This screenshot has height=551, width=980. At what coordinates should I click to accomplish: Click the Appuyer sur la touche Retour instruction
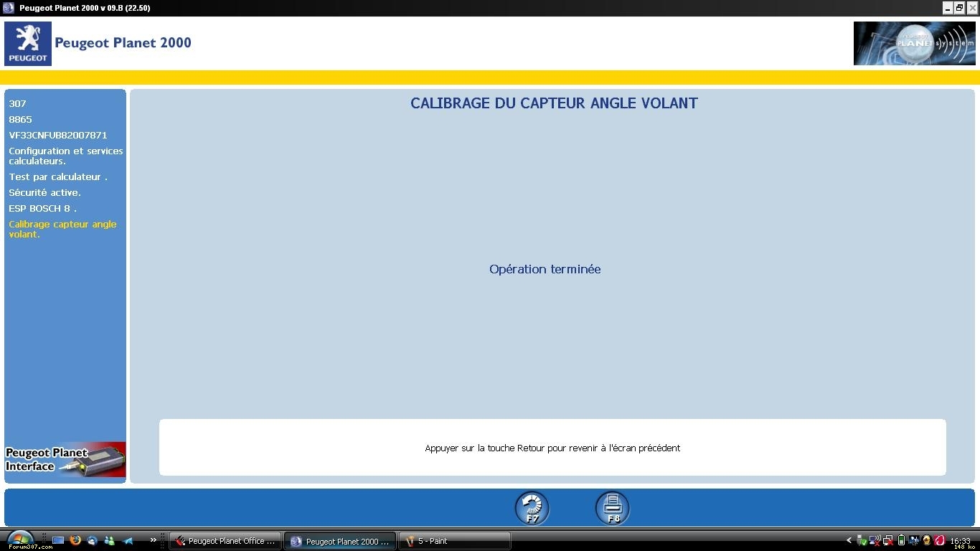552,448
